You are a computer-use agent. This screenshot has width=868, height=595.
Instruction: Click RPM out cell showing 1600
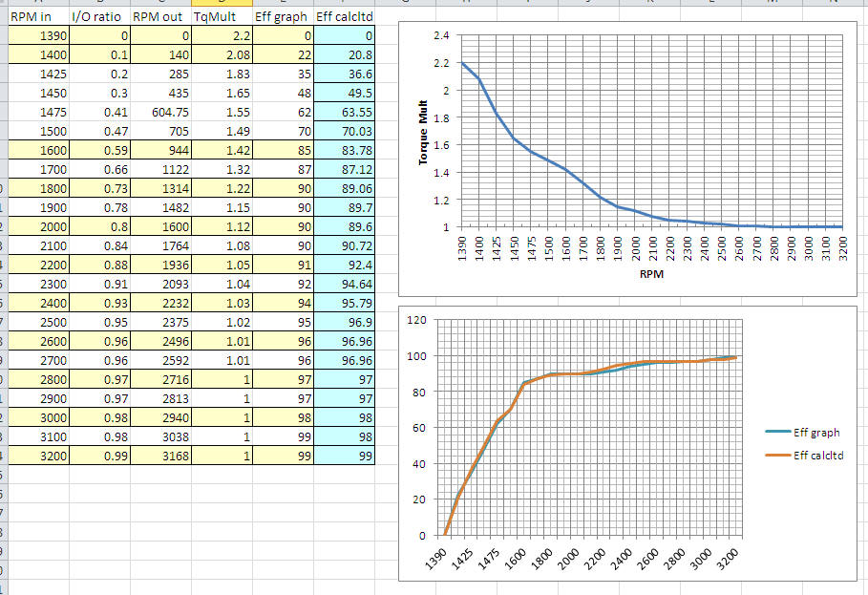click(x=160, y=227)
